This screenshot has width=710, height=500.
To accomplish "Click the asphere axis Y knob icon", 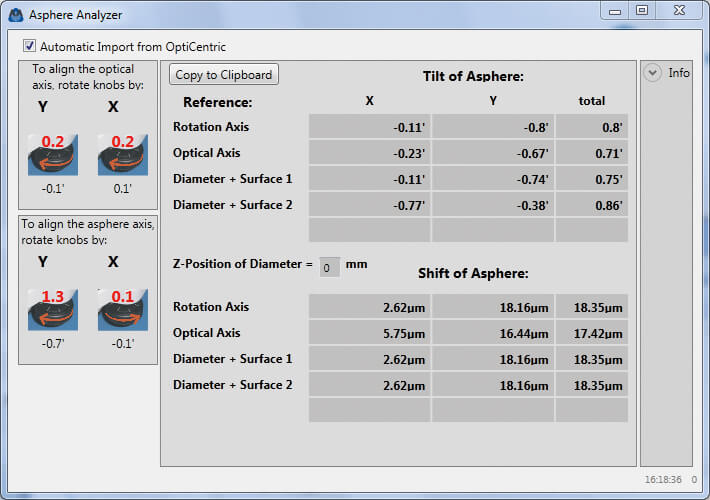I will 53,311.
